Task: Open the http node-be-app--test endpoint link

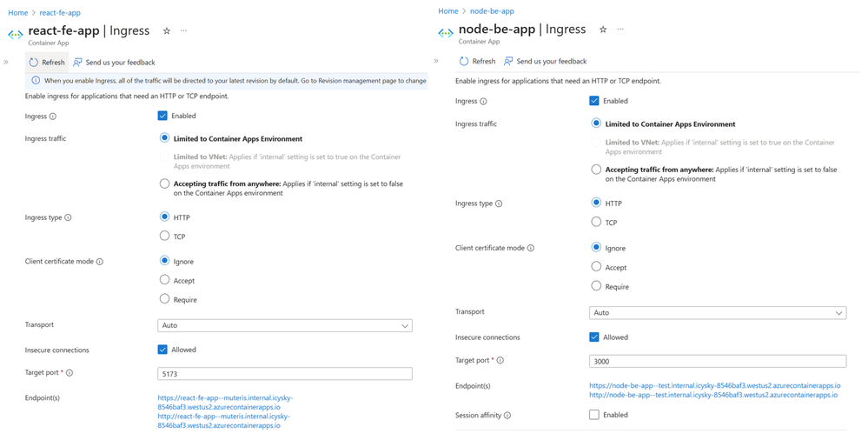Action: point(713,395)
